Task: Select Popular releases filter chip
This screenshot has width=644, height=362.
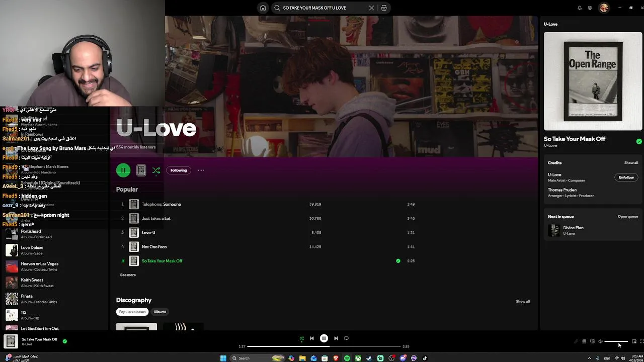Action: point(132,312)
